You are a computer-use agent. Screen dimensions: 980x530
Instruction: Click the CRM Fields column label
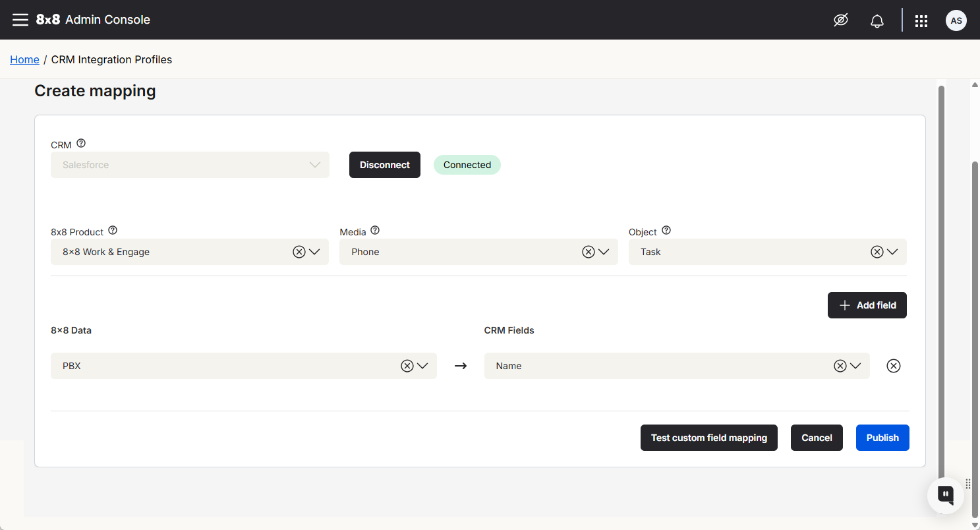click(x=509, y=330)
